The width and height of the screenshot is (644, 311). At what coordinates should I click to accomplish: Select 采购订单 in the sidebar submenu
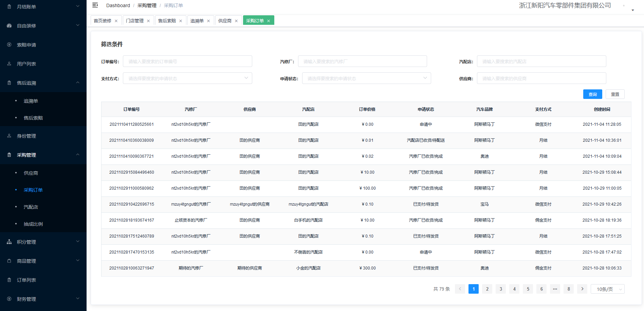click(33, 190)
